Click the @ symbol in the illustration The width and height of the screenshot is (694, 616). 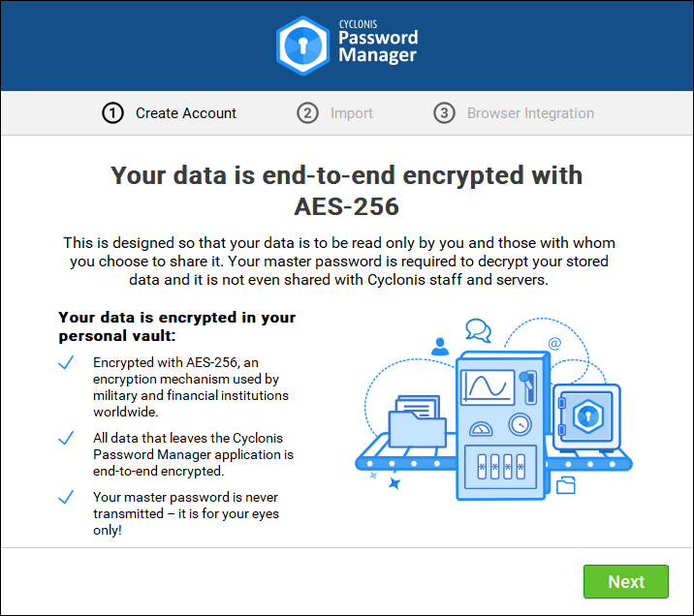point(554,343)
